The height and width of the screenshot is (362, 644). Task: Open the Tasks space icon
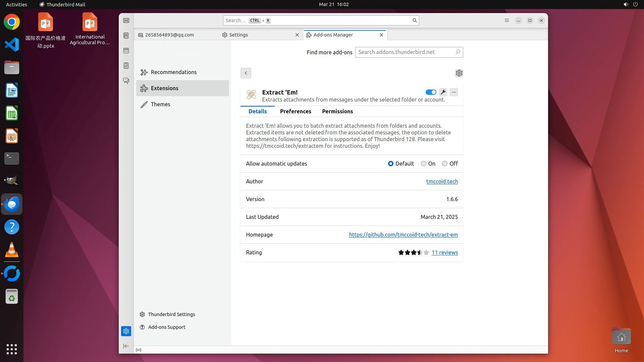(126, 66)
